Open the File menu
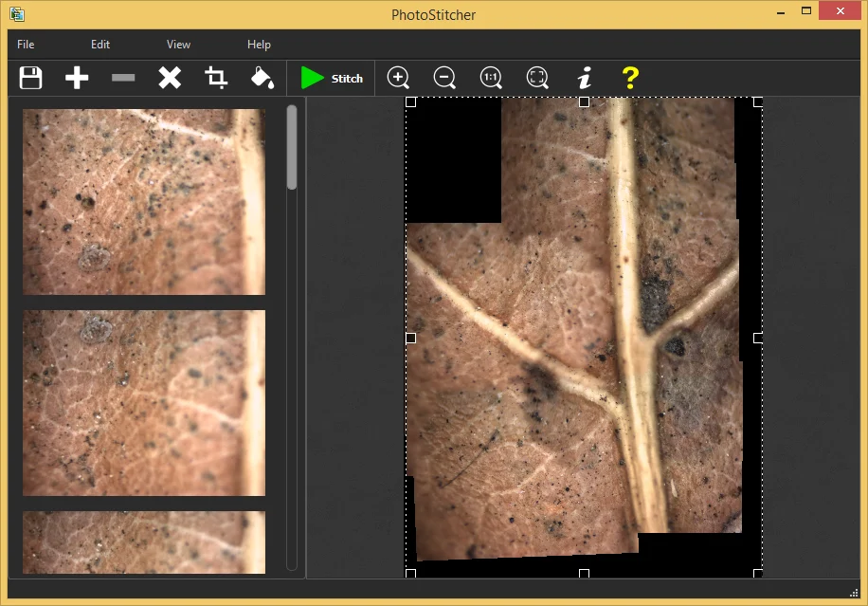 [26, 45]
